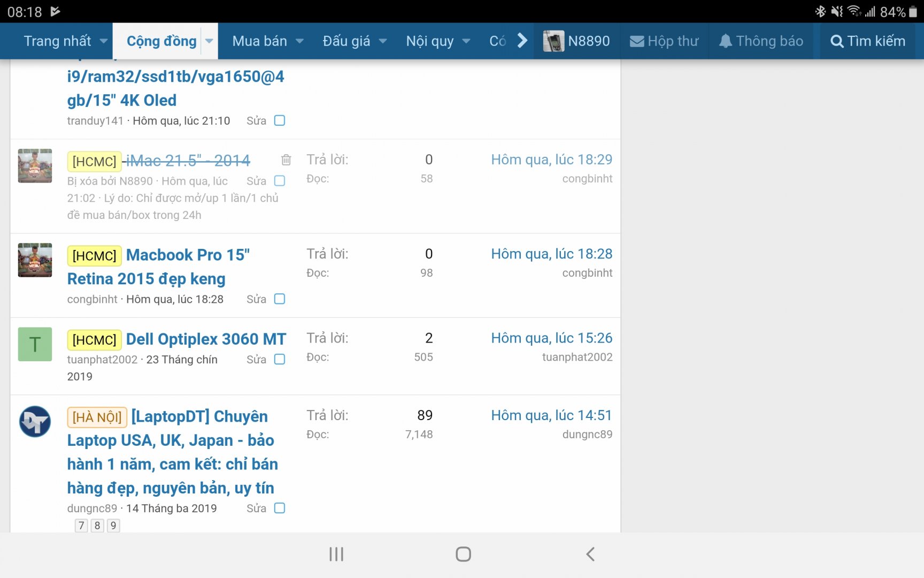Click the N8890 phone logo icon
This screenshot has height=578, width=924.
[555, 40]
